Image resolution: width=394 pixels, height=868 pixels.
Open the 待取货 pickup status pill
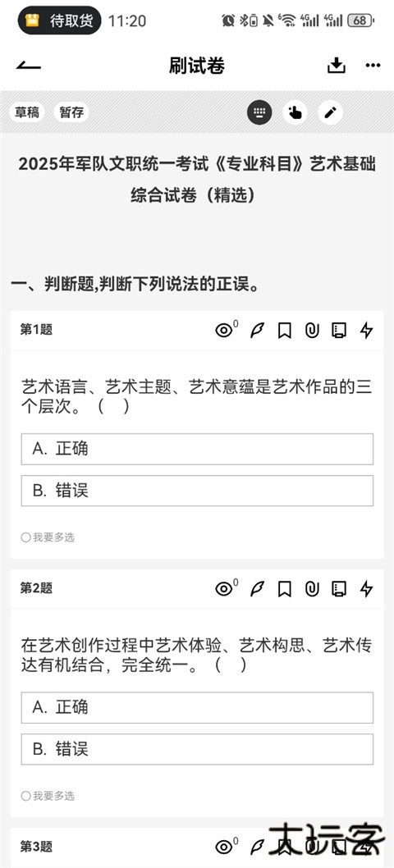(60, 21)
